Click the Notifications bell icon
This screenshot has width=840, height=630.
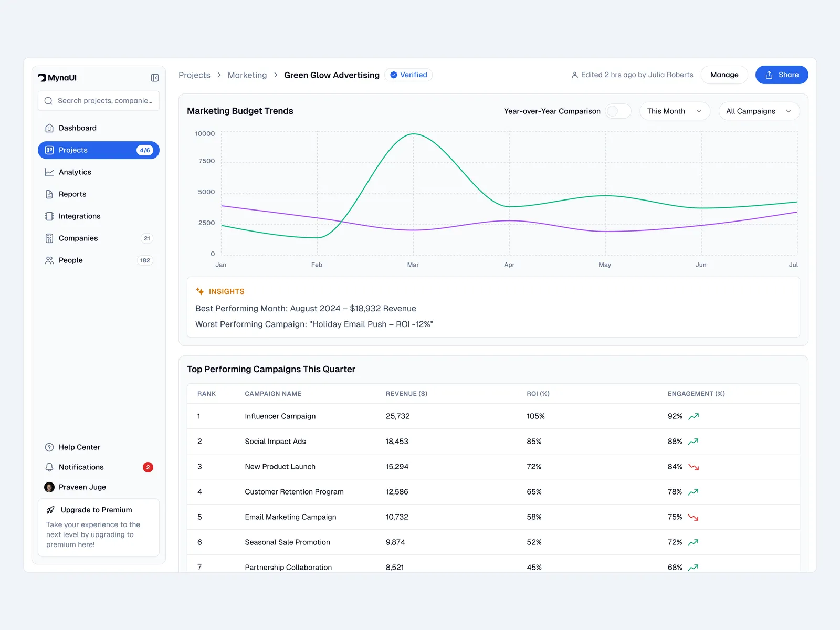[49, 467]
